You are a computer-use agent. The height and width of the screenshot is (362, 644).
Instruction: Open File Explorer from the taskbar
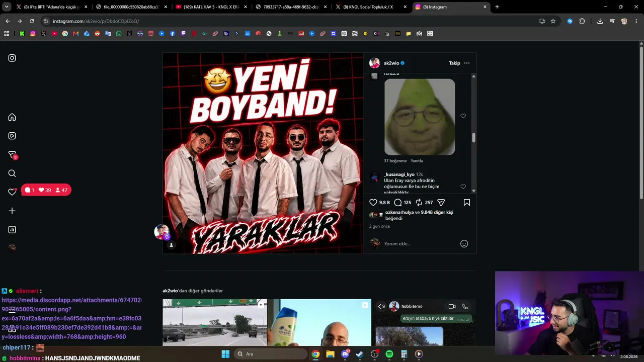(x=330, y=354)
